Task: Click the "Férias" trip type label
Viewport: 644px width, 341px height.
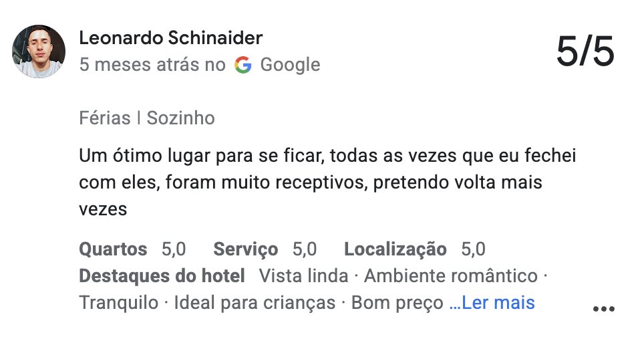Action: [105, 118]
